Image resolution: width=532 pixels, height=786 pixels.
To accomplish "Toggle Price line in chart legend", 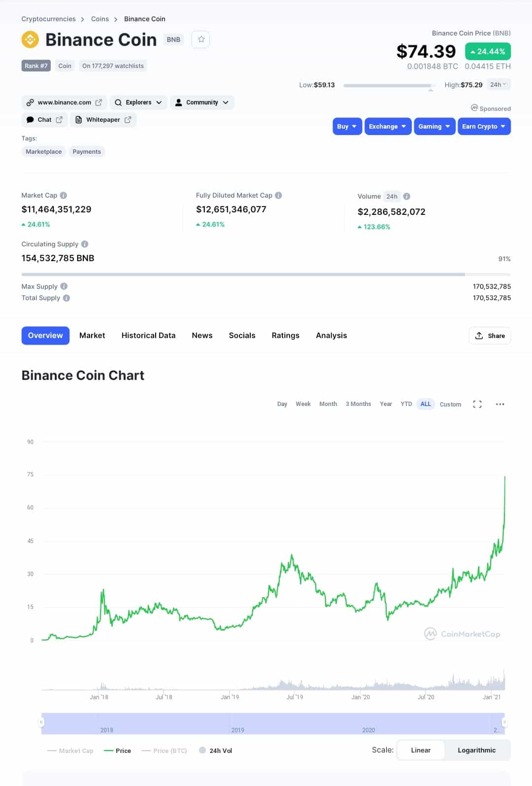I will [x=117, y=751].
